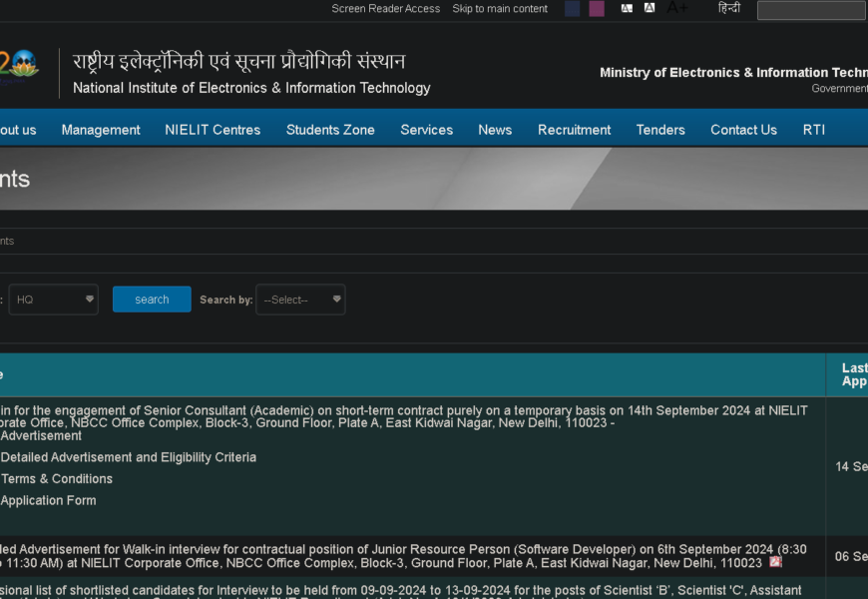Expand the Search by --Select-- dropdown
This screenshot has width=868, height=599.
click(300, 299)
